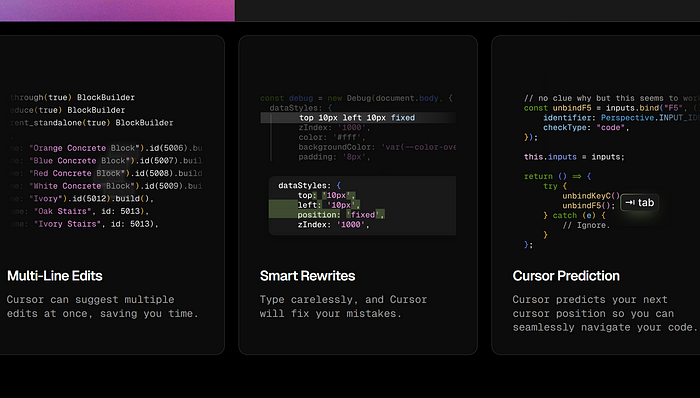Click '// no clue why' comment line
Image resolution: width=700 pixels, height=398 pixels.
tap(612, 98)
